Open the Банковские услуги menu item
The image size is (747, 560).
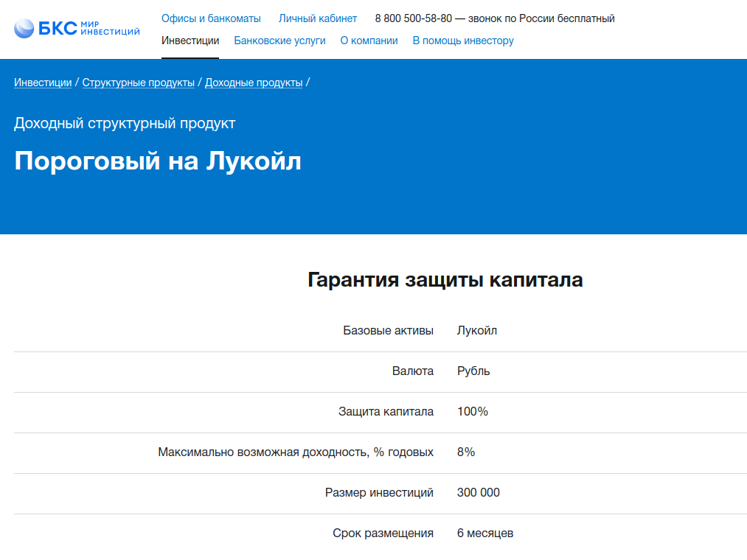point(279,41)
